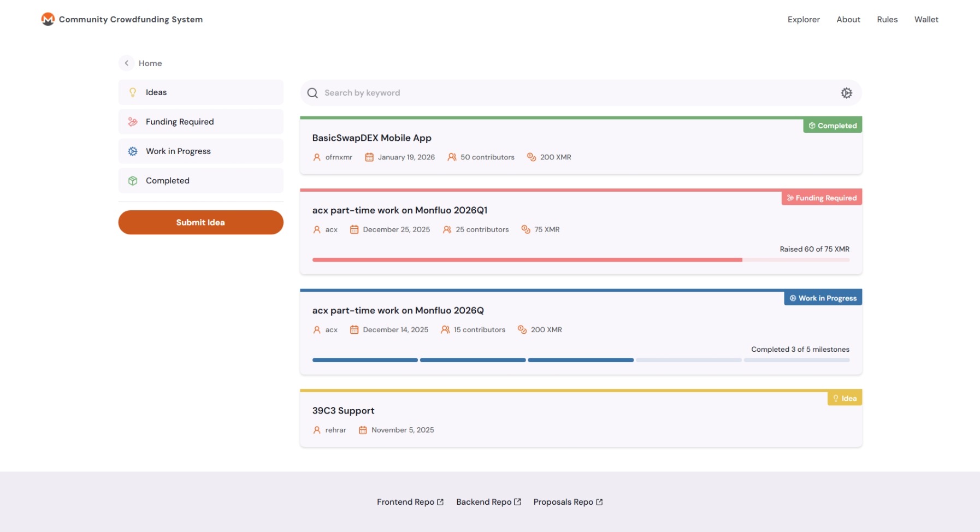The width and height of the screenshot is (980, 532).
Task: Click the contributors icon next to 25 contributors
Action: tap(447, 229)
